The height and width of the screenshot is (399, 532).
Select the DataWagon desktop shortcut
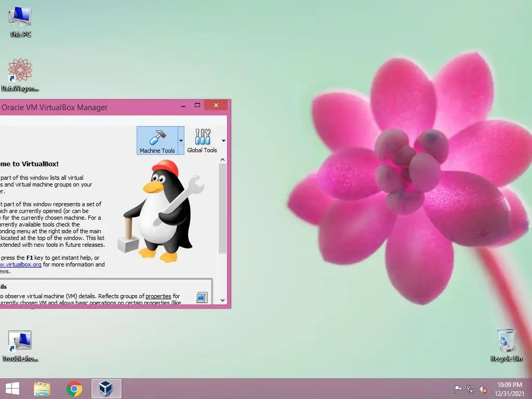click(x=20, y=75)
